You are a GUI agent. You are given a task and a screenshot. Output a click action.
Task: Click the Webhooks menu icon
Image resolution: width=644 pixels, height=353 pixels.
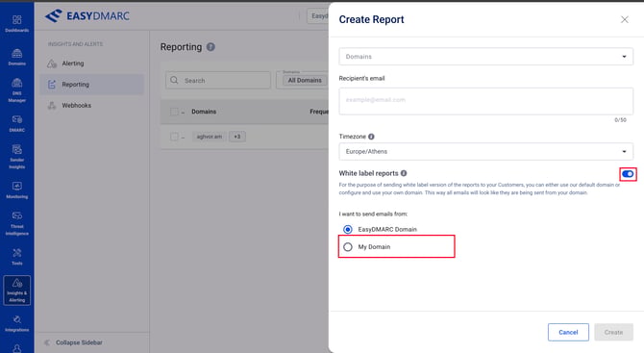[52, 105]
